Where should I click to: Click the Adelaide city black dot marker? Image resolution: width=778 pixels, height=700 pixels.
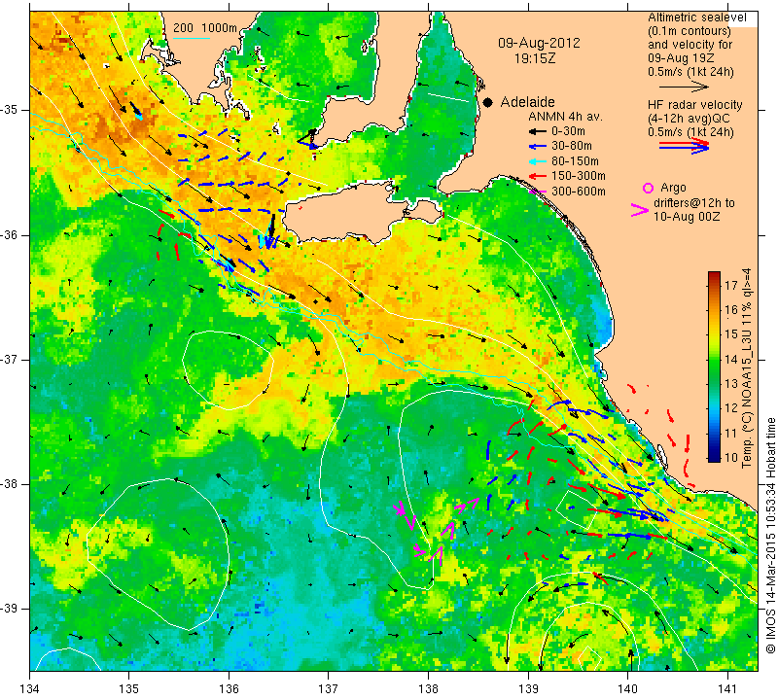[488, 102]
